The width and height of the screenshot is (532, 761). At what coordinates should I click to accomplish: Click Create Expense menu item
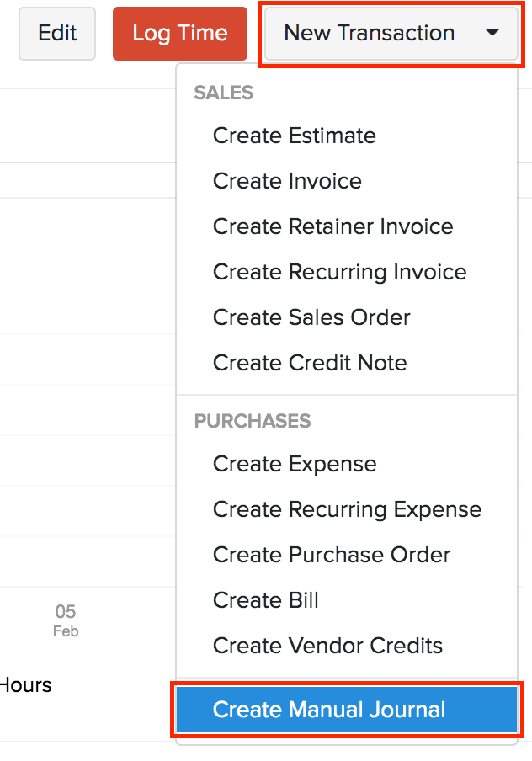(295, 464)
